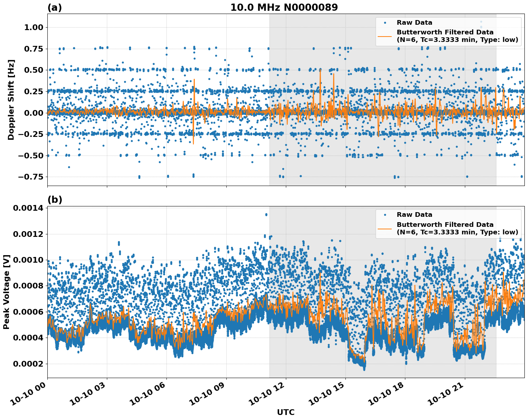
Task: Click the orange Butterworth line sample in panel (a) legend
Action: [x=385, y=36]
